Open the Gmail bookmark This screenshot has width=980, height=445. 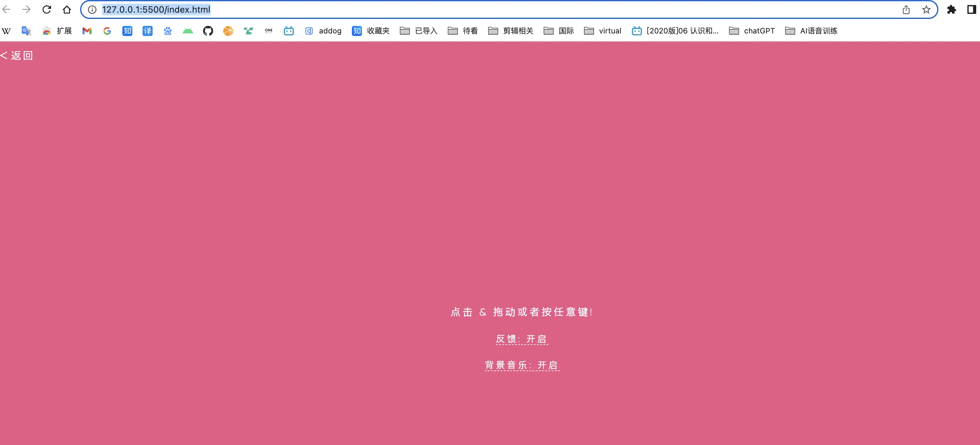(87, 31)
